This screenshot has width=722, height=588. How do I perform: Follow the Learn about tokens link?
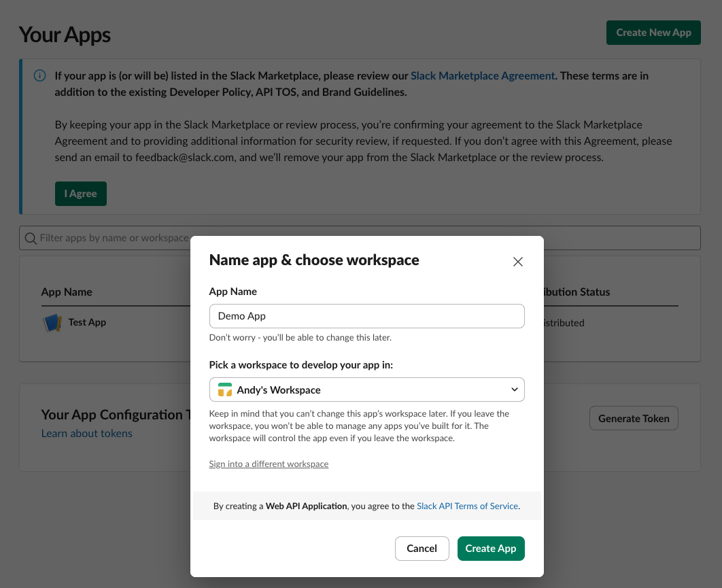[87, 434]
